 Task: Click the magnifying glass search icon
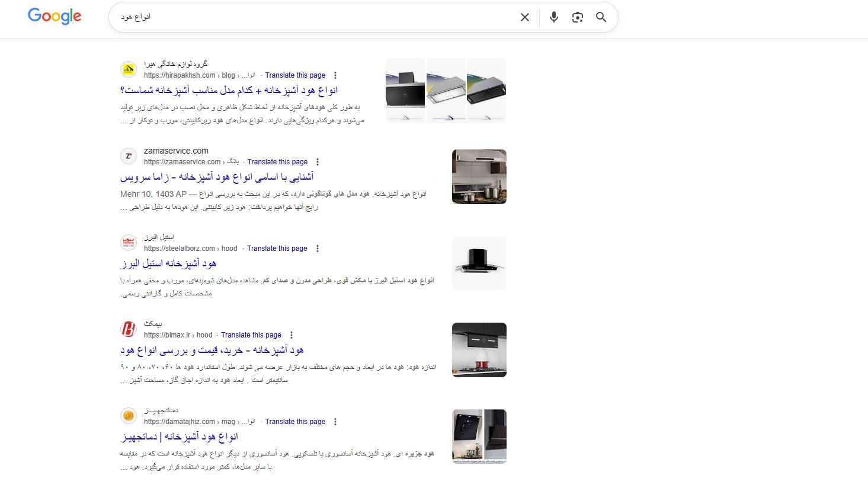[601, 17]
